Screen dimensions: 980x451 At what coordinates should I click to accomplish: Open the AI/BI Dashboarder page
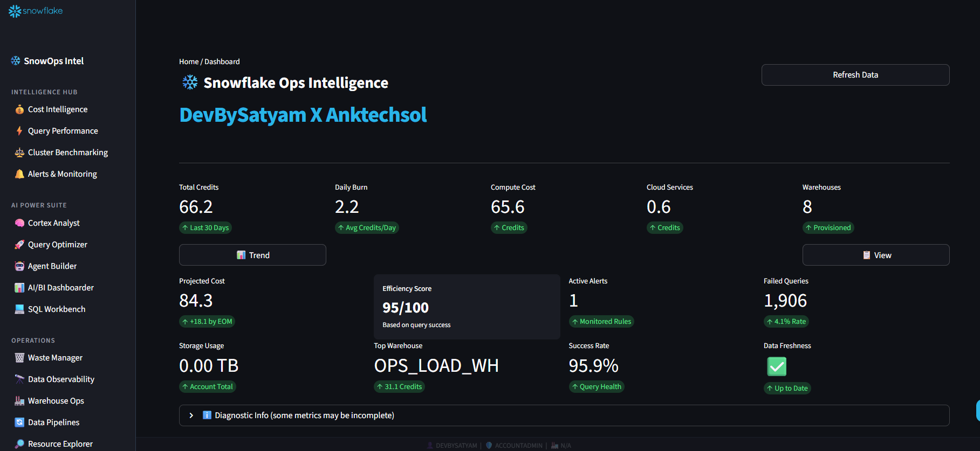(61, 288)
